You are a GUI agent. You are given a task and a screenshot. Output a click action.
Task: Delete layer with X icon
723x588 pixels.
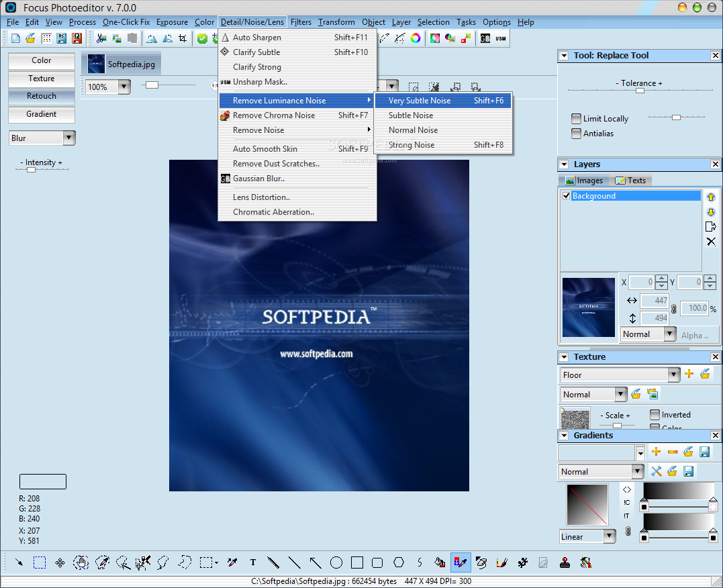711,242
